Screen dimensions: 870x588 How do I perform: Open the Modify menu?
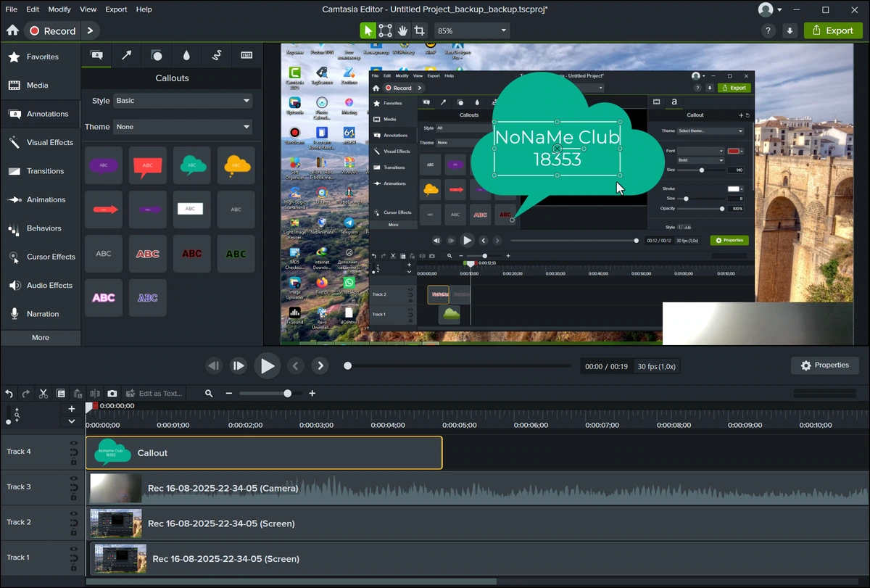(60, 9)
